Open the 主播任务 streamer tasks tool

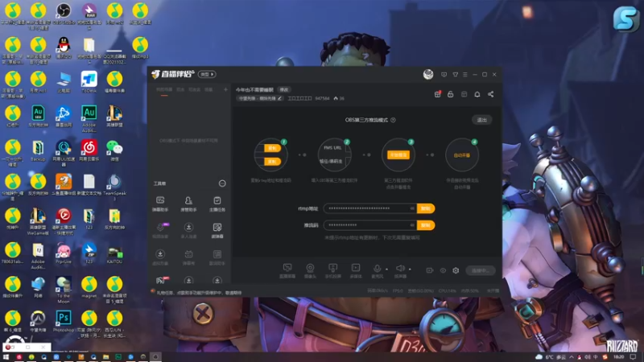click(x=217, y=204)
